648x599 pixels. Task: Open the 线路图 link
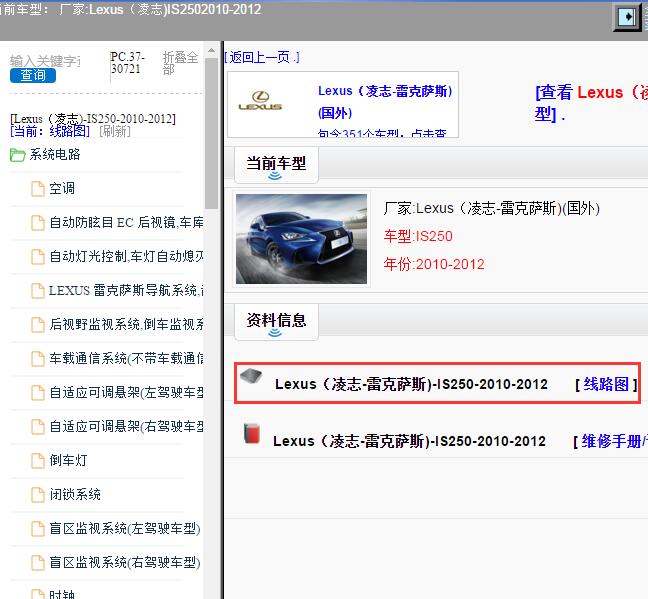coord(606,384)
